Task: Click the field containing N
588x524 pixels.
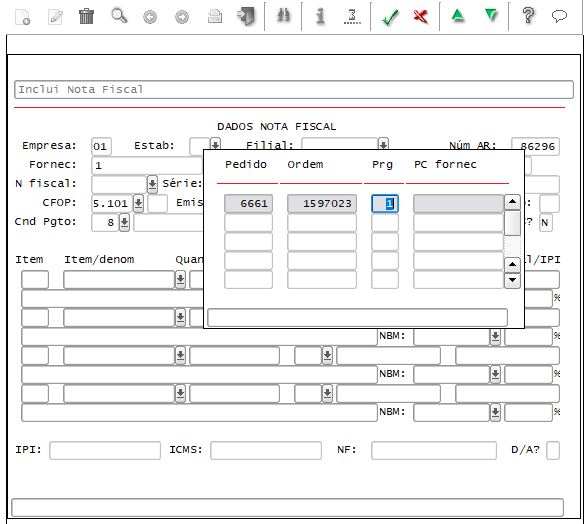Action: click(546, 222)
